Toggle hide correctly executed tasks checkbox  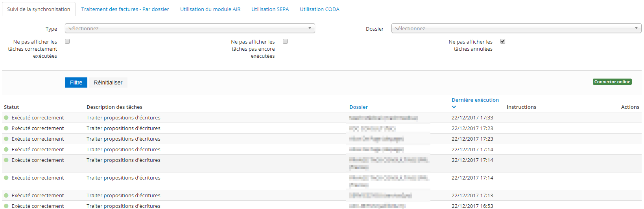(x=67, y=41)
